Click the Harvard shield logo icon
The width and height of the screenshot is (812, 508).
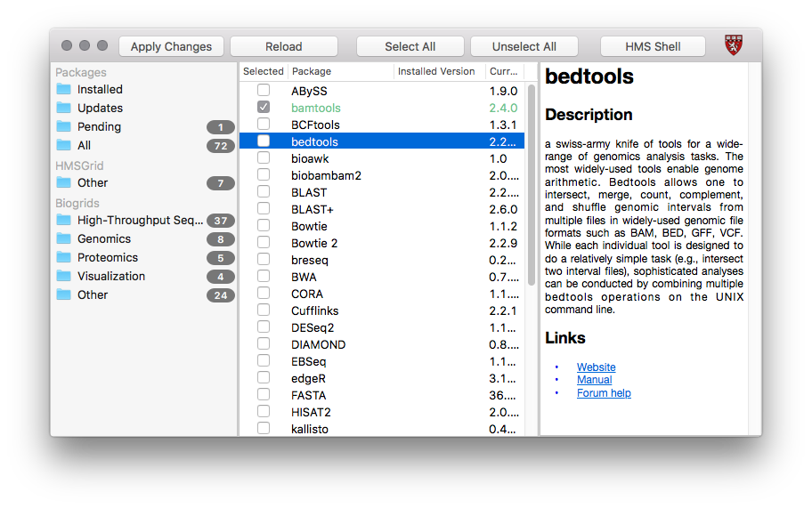coord(733,45)
